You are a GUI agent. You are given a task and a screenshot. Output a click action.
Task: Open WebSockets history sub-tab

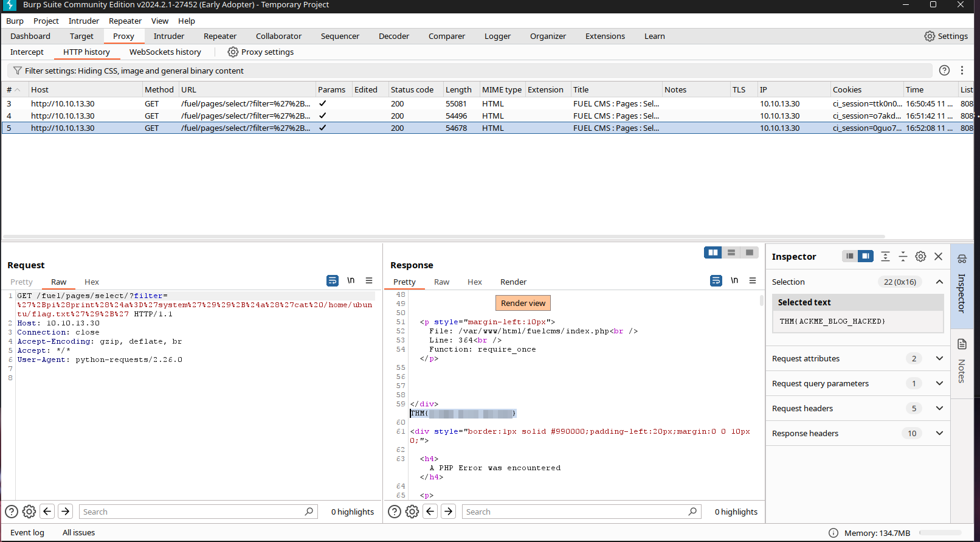coord(165,52)
